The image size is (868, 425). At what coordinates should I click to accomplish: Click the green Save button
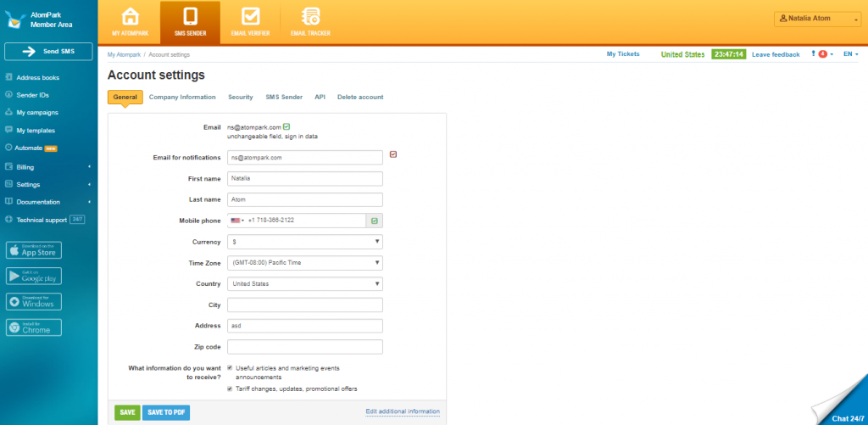(x=127, y=412)
